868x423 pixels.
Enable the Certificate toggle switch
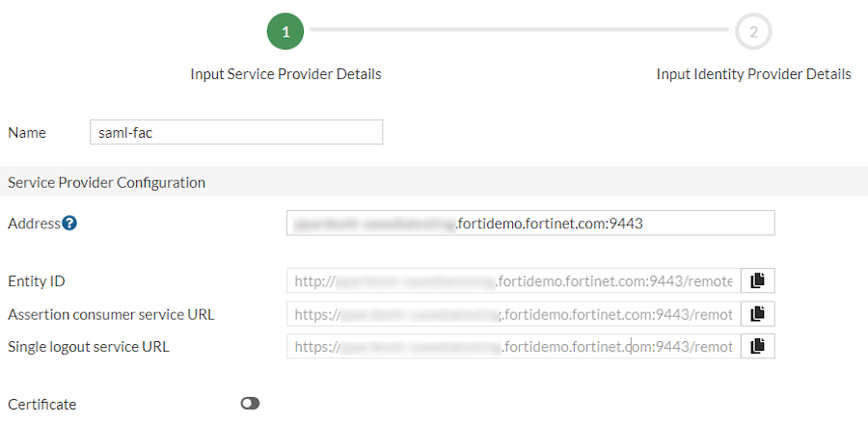tap(251, 404)
